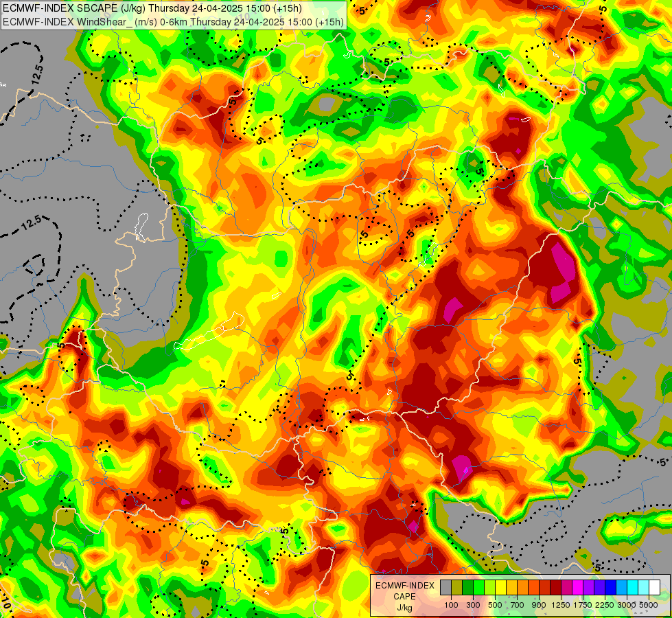Click the cyan legend swatch after 3000
672x618 pixels.
[633, 587]
